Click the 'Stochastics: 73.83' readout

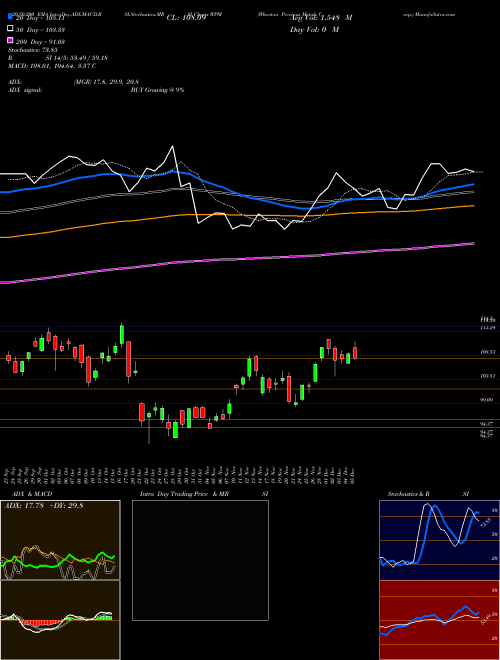[x=33, y=50]
